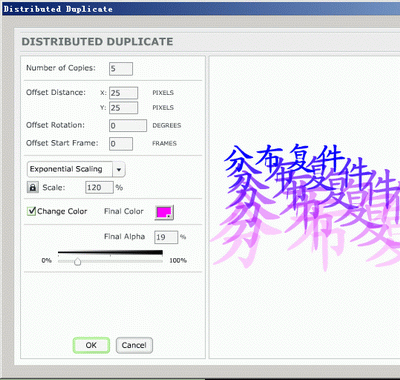
Task: Click the Scale percentage field
Action: point(99,187)
